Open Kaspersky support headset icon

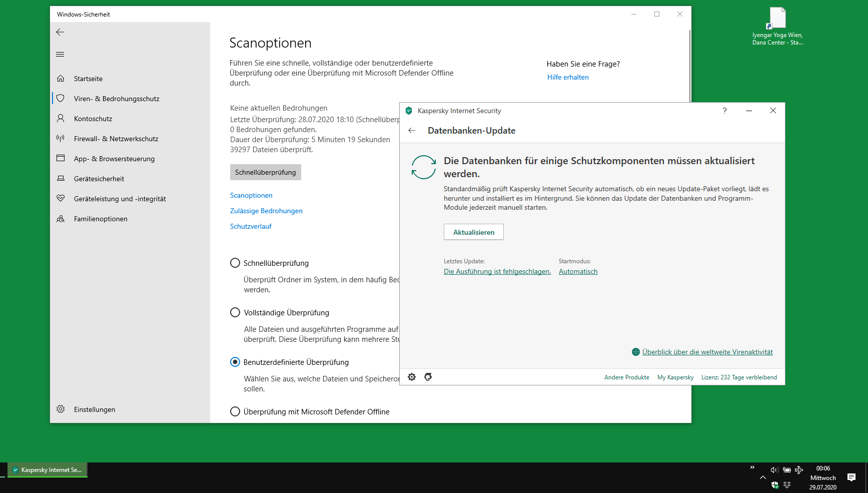coord(428,377)
